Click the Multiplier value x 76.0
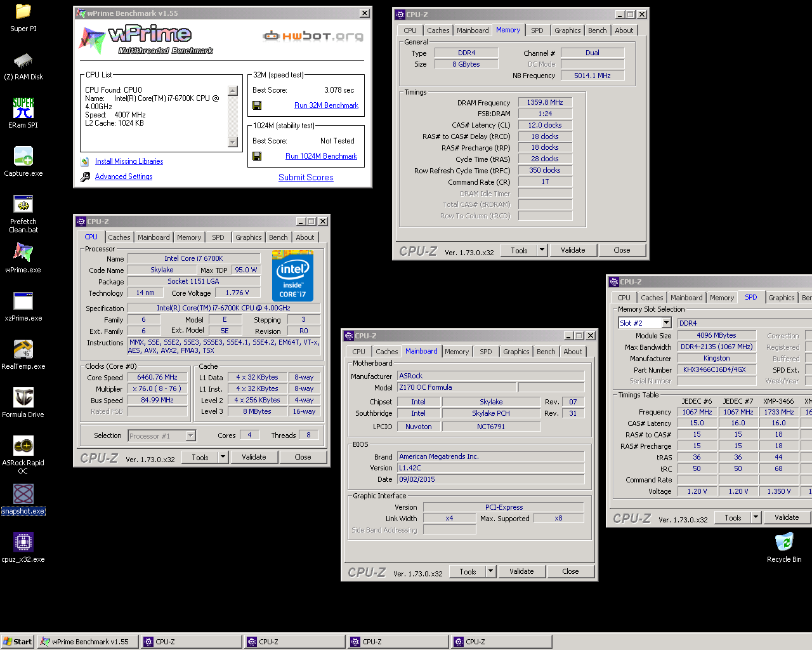Viewport: 812px width, 650px height. pos(157,388)
